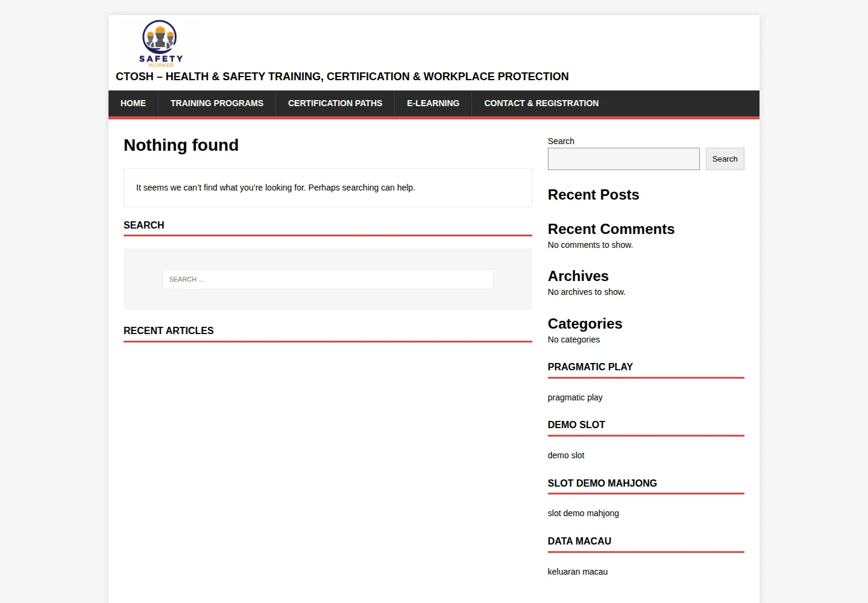
Task: Open the Training Programs menu item
Action: click(217, 103)
